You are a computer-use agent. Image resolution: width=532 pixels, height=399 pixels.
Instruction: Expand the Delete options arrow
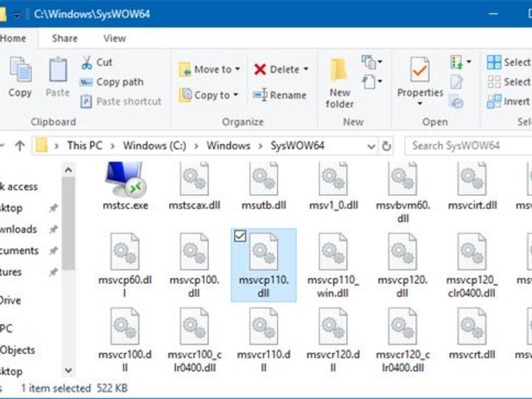[x=306, y=69]
